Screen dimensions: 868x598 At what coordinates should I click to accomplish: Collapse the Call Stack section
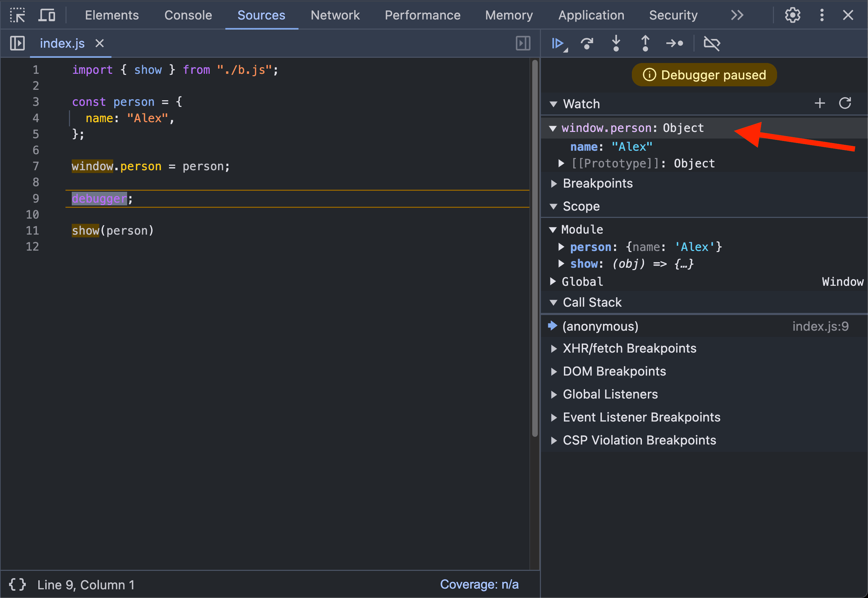[553, 302]
